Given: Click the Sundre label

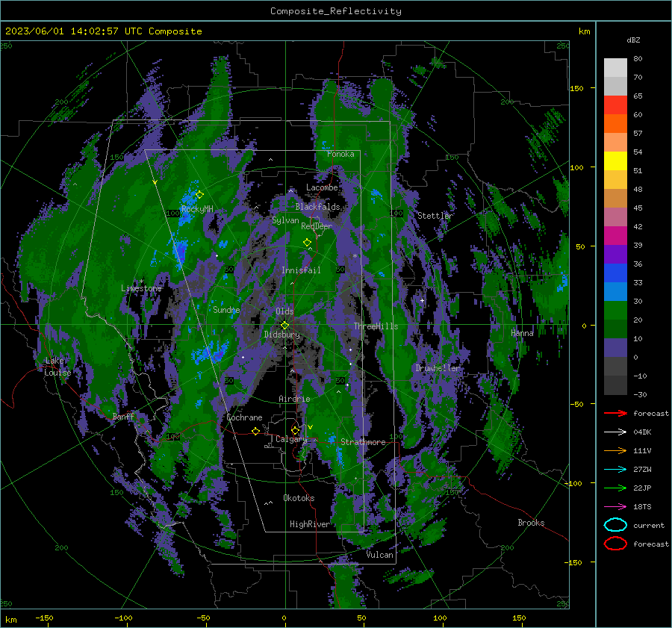Looking at the screenshot, I should pyautogui.click(x=226, y=310).
